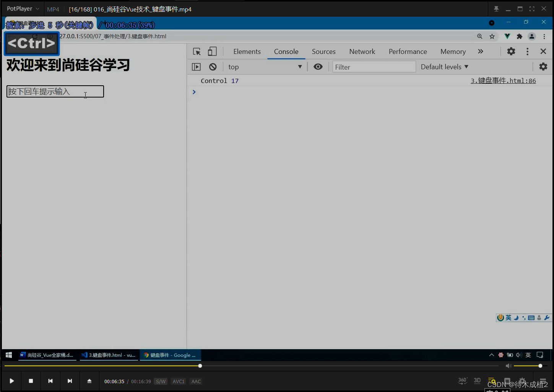554x392 pixels.
Task: Open the Chrome three-dot menu
Action: [x=544, y=36]
